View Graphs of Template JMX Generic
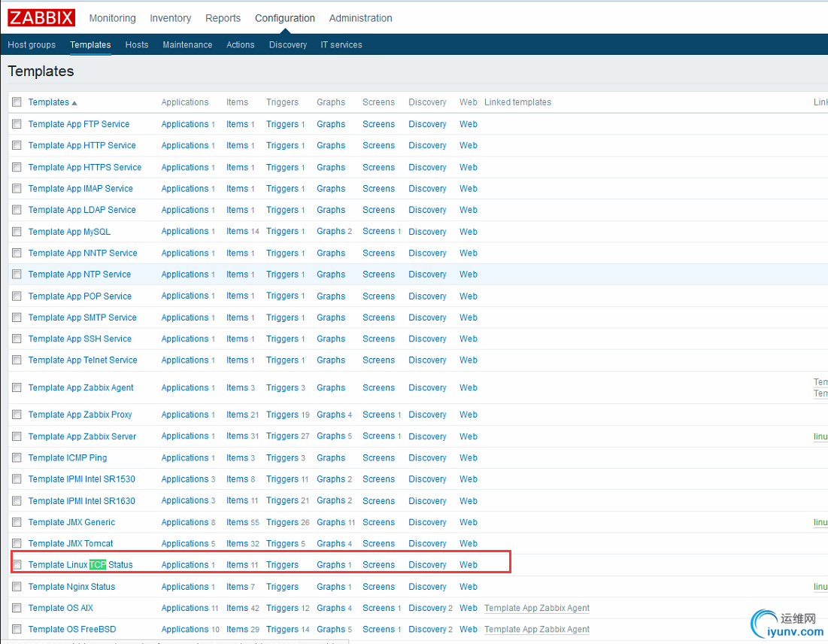The width and height of the screenshot is (828, 644). [x=331, y=522]
